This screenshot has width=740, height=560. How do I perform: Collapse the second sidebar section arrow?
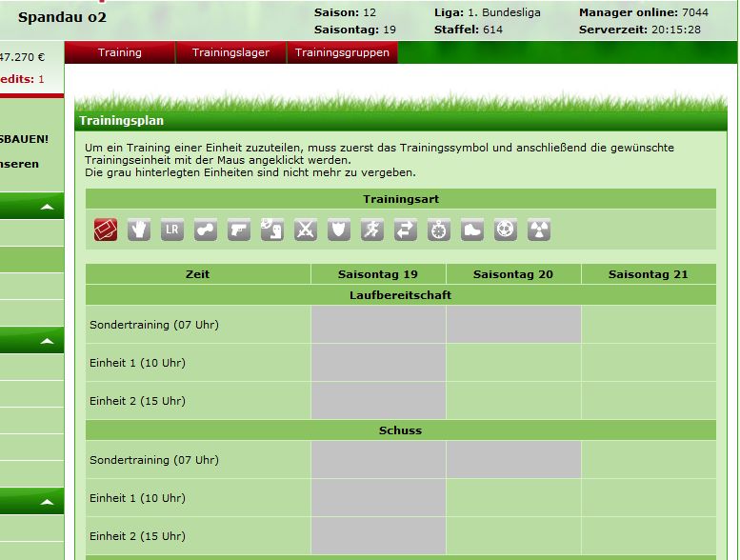46,340
